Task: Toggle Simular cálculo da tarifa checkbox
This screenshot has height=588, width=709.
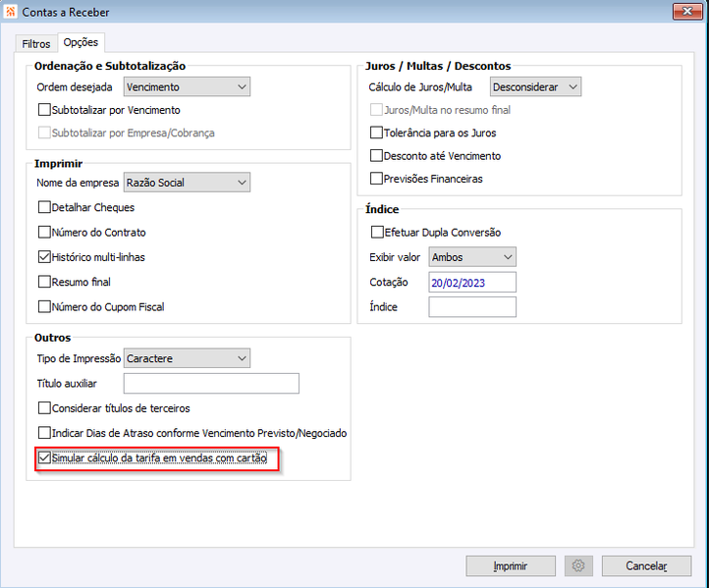Action: point(44,457)
